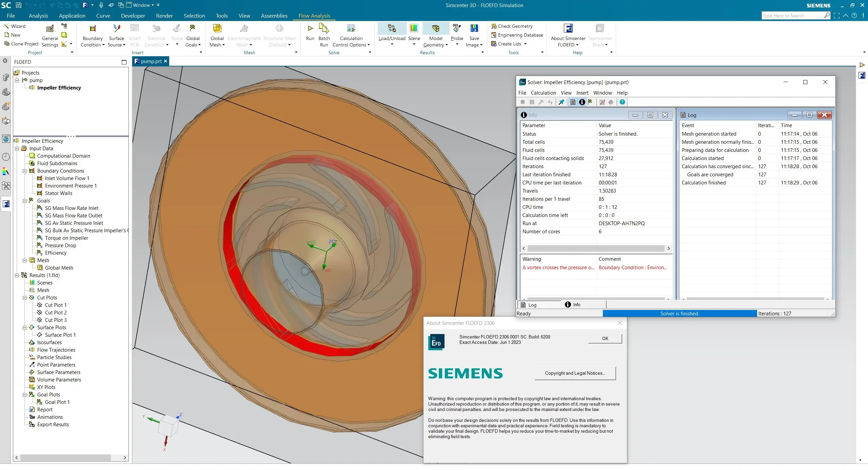This screenshot has height=470, width=868.
Task: Open the Boundary Condition dropdown arrow
Action: (103, 45)
